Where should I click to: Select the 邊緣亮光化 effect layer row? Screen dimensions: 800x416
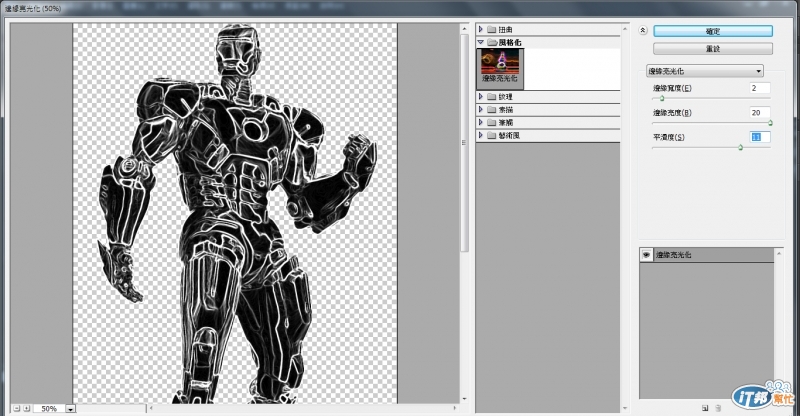click(x=707, y=255)
